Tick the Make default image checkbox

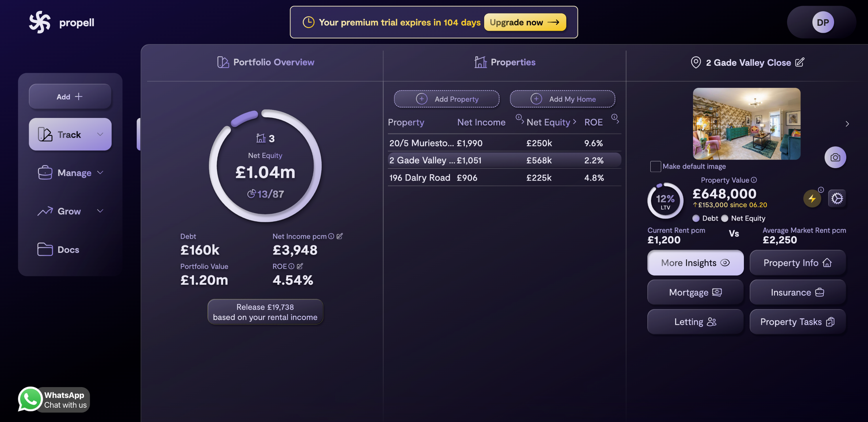[655, 166]
